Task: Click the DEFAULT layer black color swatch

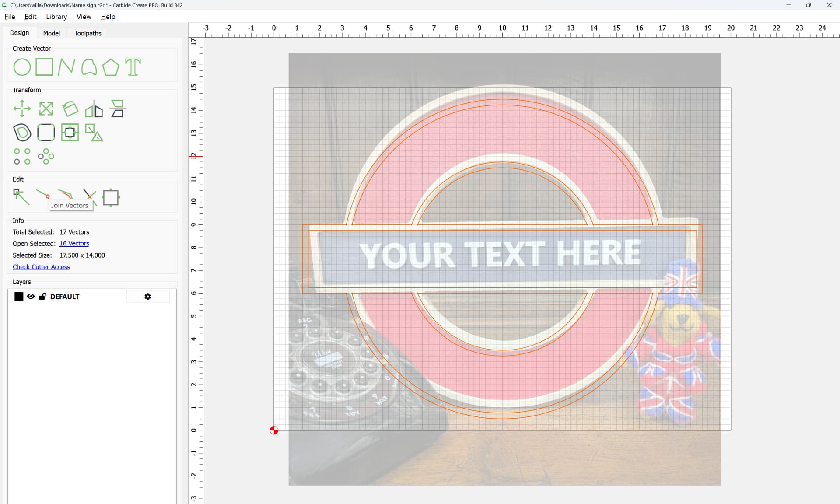Action: coord(19,297)
